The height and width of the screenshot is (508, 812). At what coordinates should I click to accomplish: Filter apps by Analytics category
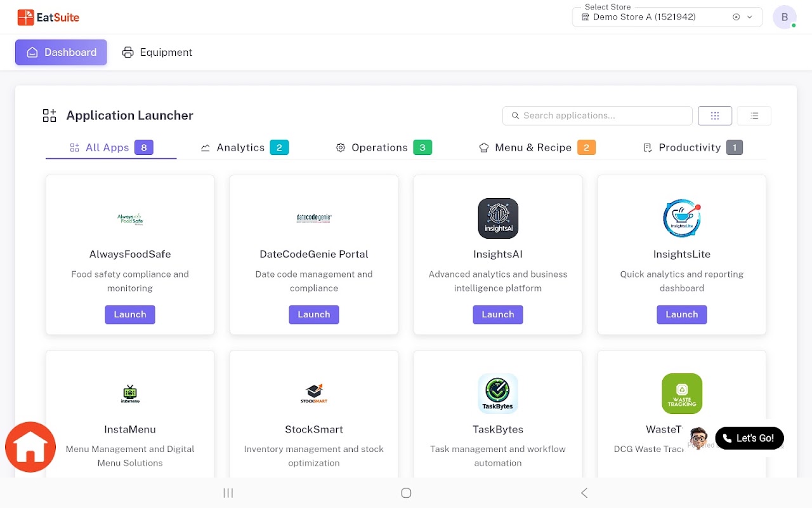[244, 147]
